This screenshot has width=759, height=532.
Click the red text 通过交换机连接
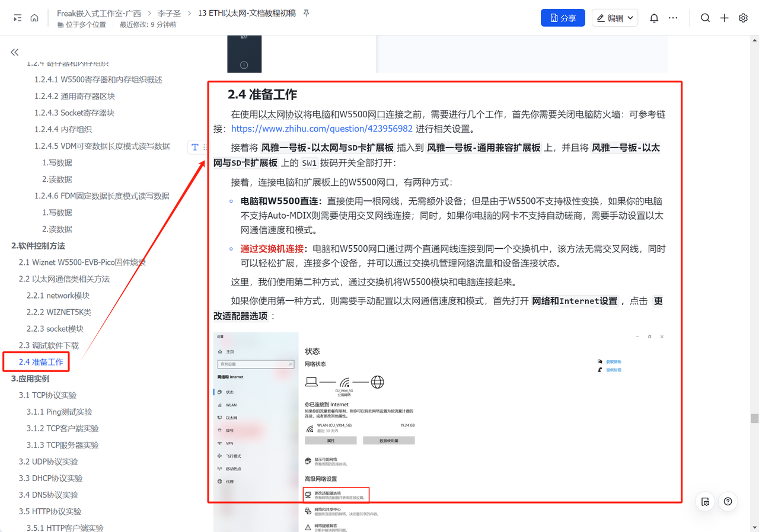(272, 248)
